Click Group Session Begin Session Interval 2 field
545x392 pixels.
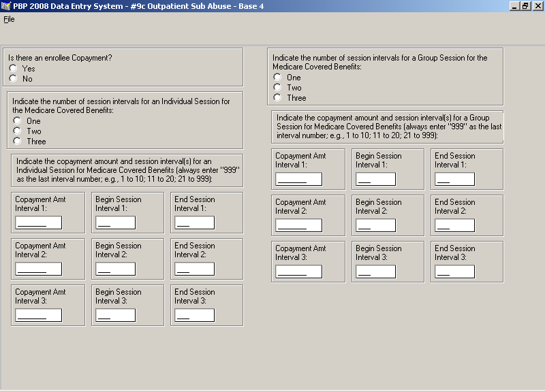pyautogui.click(x=376, y=225)
